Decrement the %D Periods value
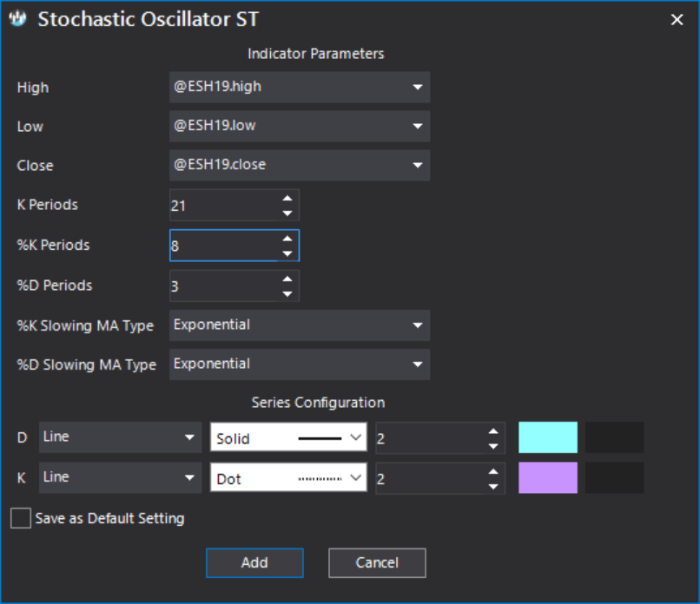Screen dimensions: 700x604 pyautogui.click(x=287, y=294)
